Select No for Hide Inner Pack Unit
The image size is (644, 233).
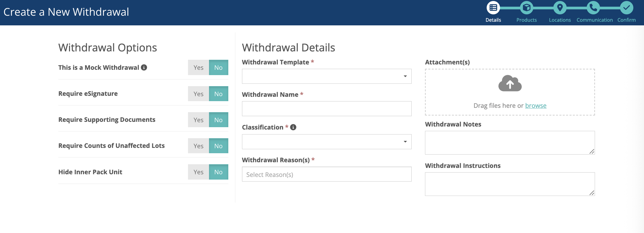pos(218,172)
